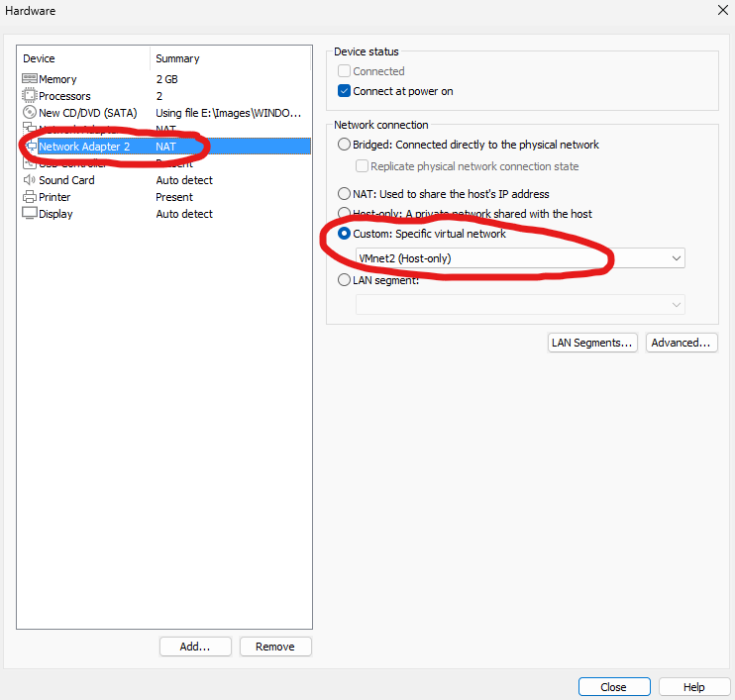
Task: Select the Printer device icon
Action: (30, 197)
